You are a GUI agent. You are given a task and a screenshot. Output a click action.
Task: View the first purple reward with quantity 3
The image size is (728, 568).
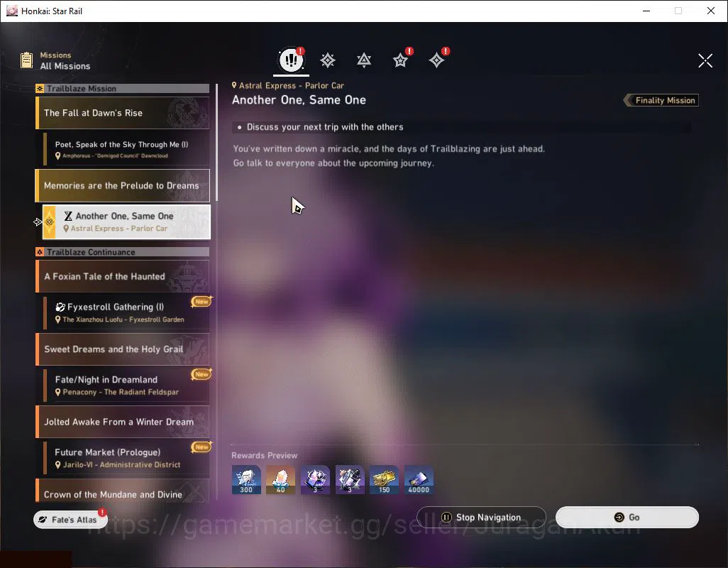click(315, 480)
